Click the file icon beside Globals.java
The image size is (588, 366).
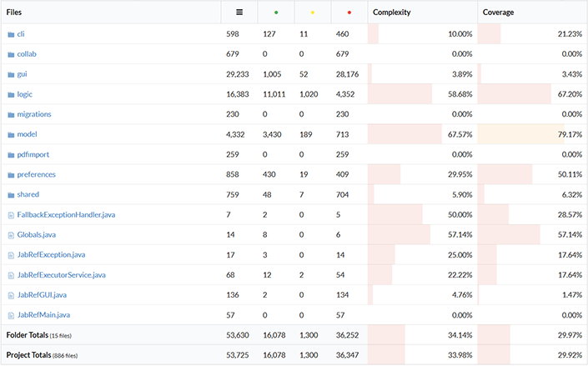(11, 234)
